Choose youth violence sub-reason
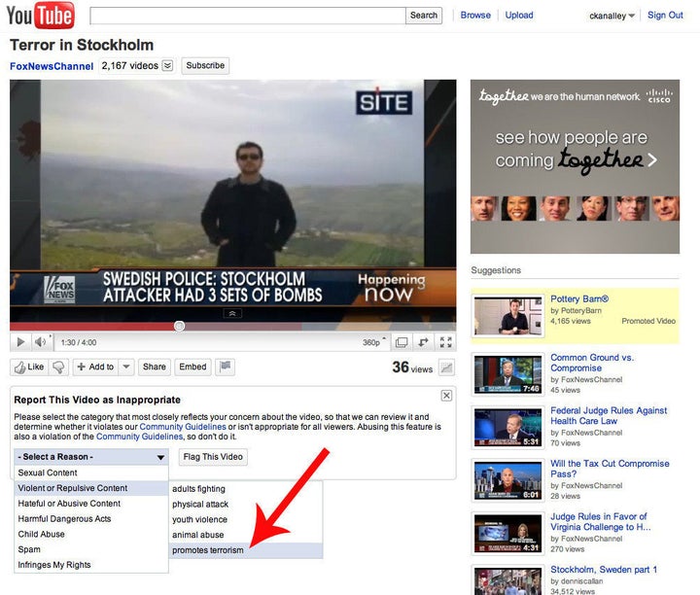 (x=246, y=519)
